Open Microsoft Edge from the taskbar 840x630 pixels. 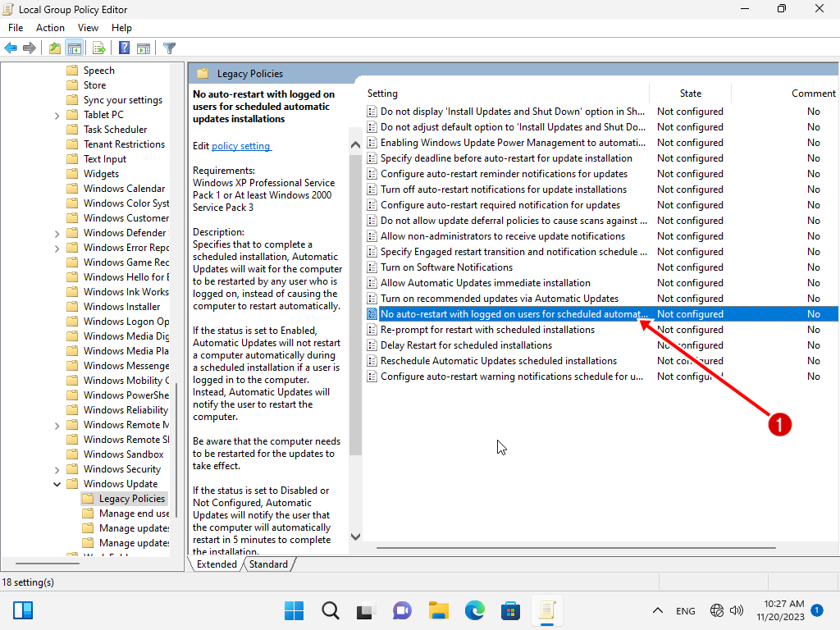coord(475,610)
